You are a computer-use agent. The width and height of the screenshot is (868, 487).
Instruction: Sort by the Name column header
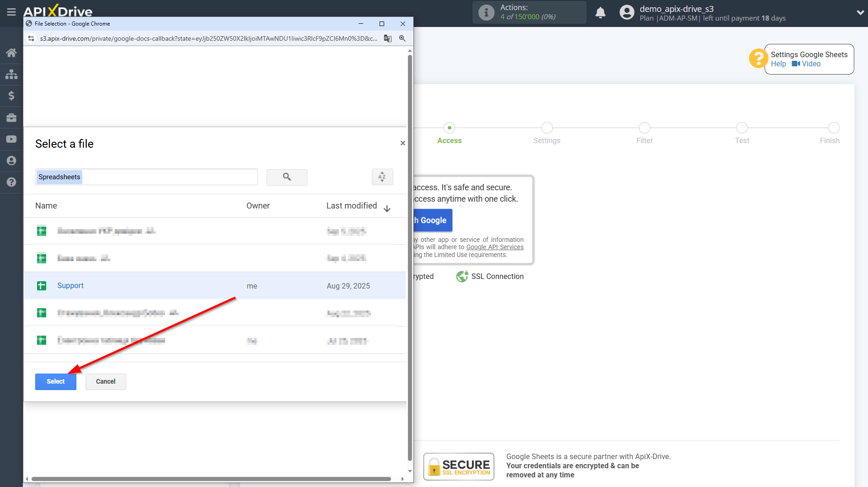pyautogui.click(x=46, y=206)
